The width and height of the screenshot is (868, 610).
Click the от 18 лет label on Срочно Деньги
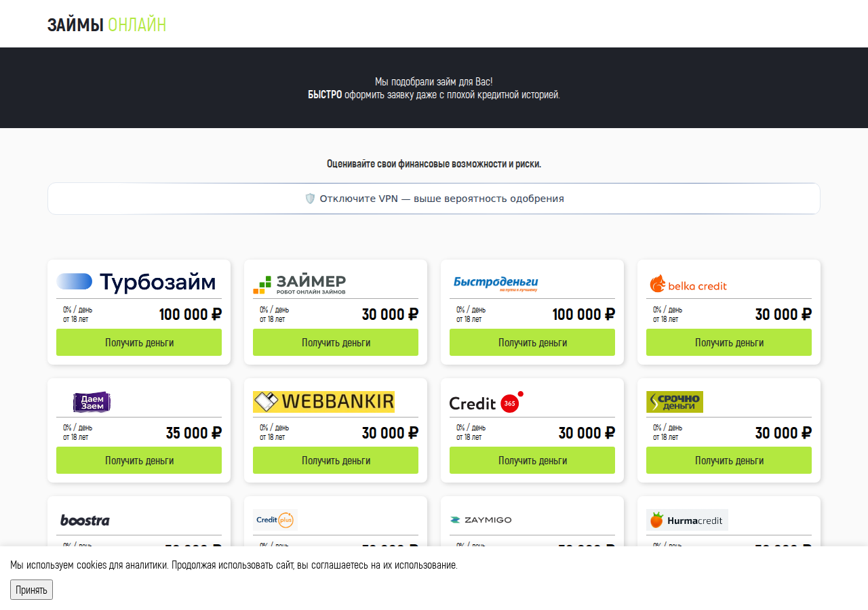click(666, 437)
